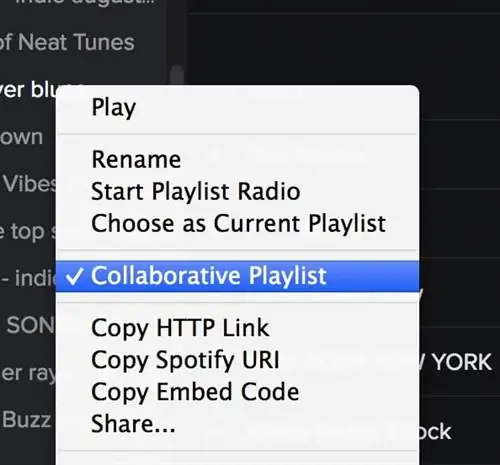Select Choose as Current Playlist
The height and width of the screenshot is (465, 500).
point(237,223)
